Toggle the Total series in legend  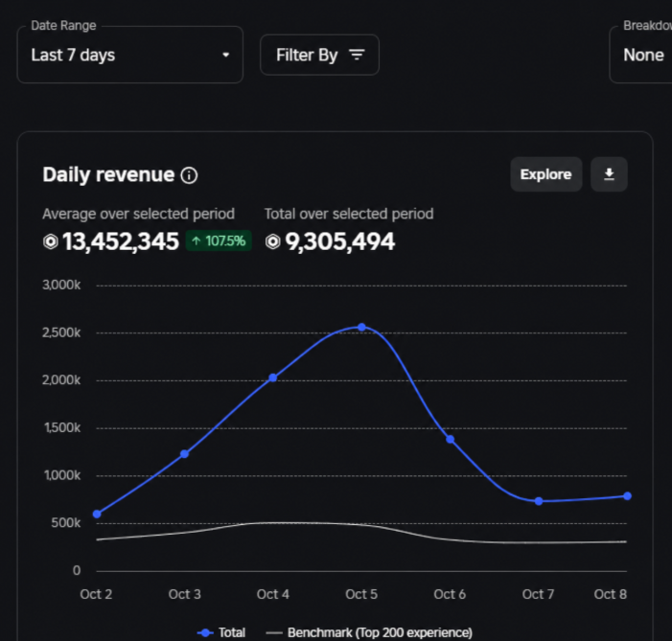(221, 632)
